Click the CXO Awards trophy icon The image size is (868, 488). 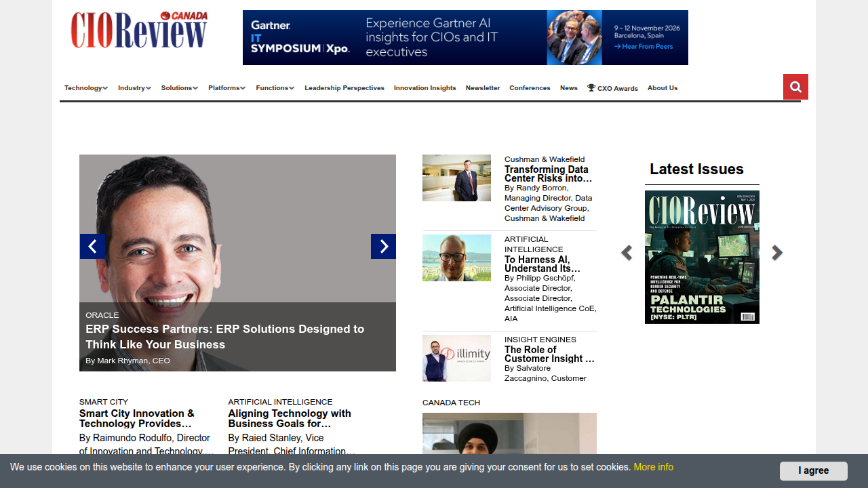tap(591, 87)
